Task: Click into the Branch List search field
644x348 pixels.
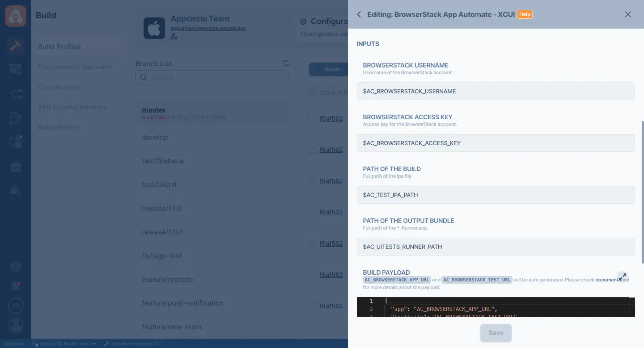Action: [212, 77]
